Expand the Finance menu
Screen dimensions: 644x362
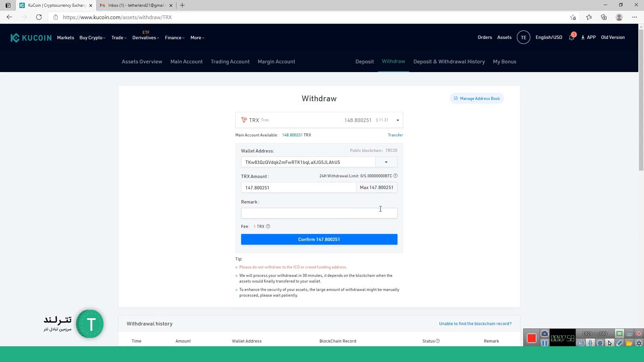point(175,38)
